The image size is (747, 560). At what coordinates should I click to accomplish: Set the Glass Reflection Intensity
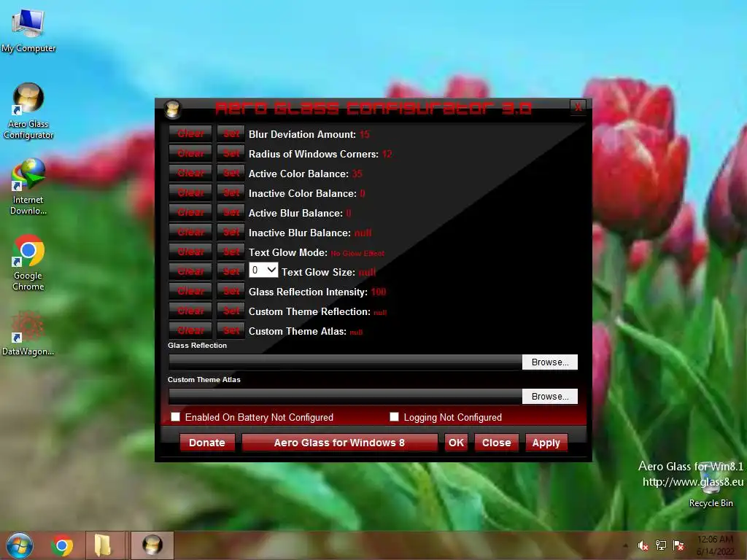click(231, 291)
